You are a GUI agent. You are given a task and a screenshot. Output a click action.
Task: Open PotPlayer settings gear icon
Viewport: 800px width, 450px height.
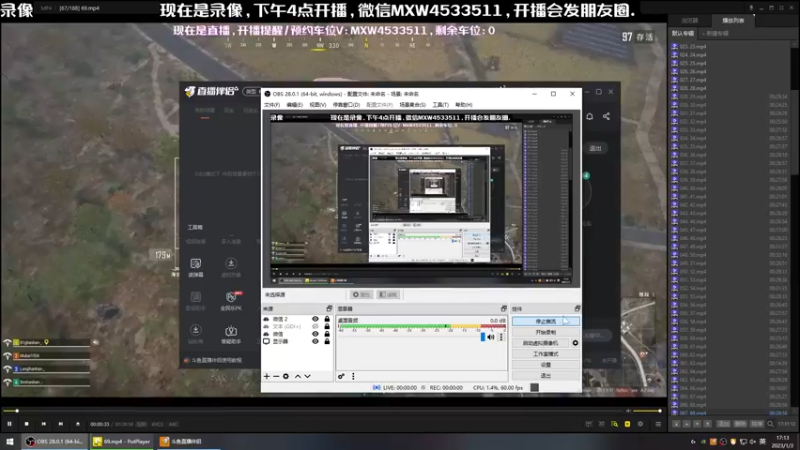coord(640,424)
